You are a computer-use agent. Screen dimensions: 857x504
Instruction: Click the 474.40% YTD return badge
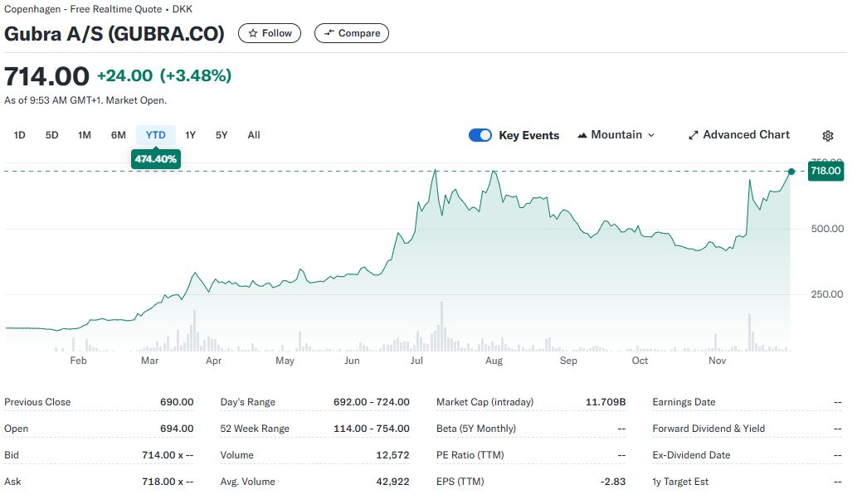(156, 159)
